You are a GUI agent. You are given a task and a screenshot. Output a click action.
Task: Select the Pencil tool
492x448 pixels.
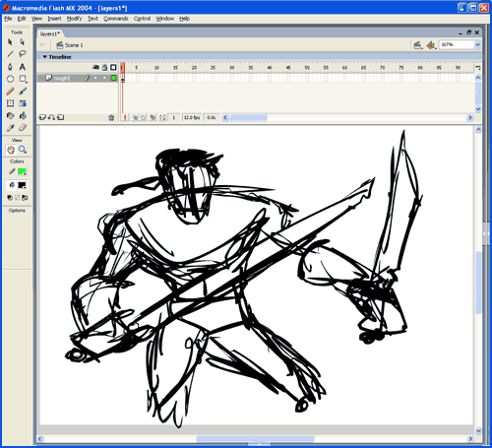click(x=10, y=91)
